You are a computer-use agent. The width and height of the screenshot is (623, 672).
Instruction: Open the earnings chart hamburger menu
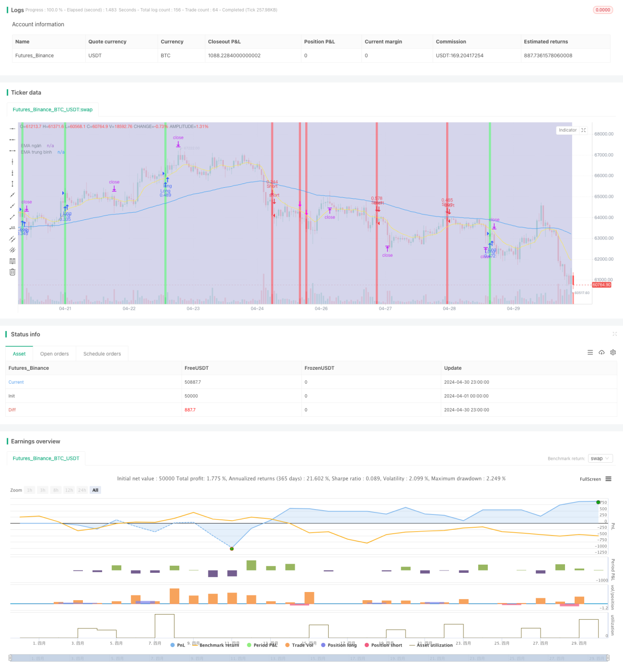(608, 479)
